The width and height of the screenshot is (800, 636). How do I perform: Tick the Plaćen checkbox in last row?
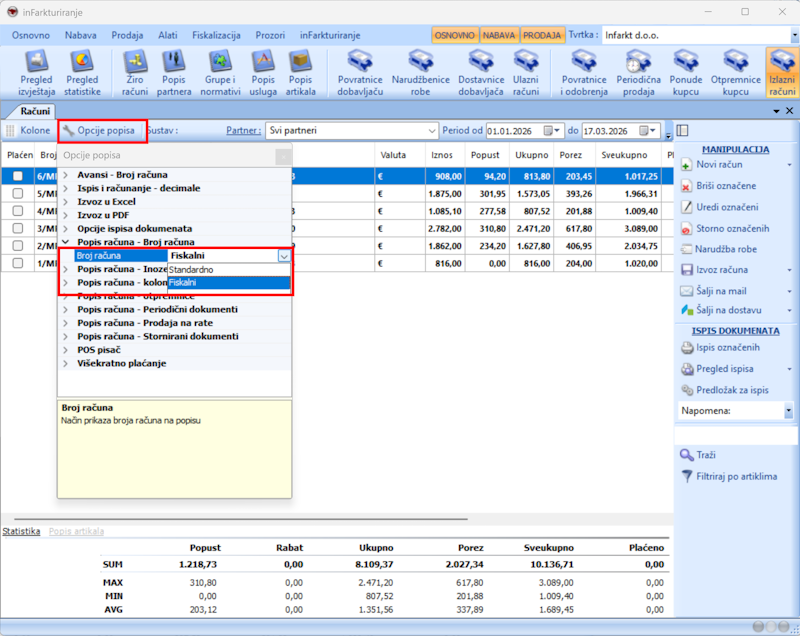pyautogui.click(x=18, y=263)
